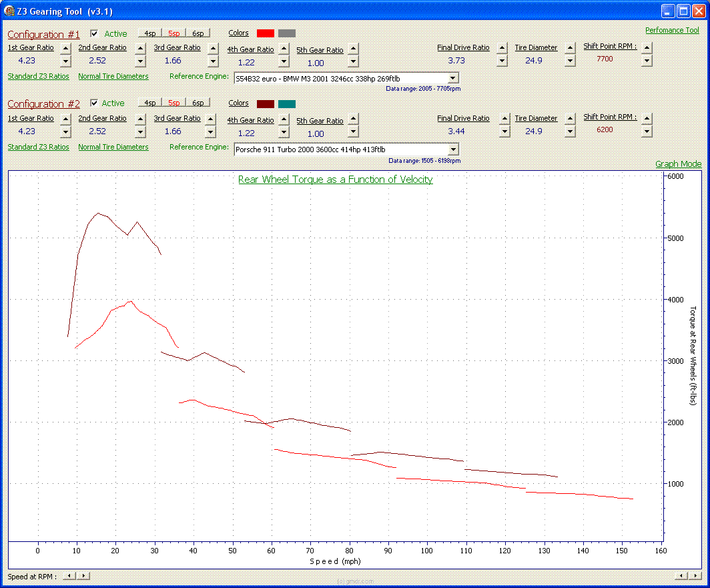Click Normal Tire Diameters in Configuration #2
The height and width of the screenshot is (588, 710).
click(113, 147)
